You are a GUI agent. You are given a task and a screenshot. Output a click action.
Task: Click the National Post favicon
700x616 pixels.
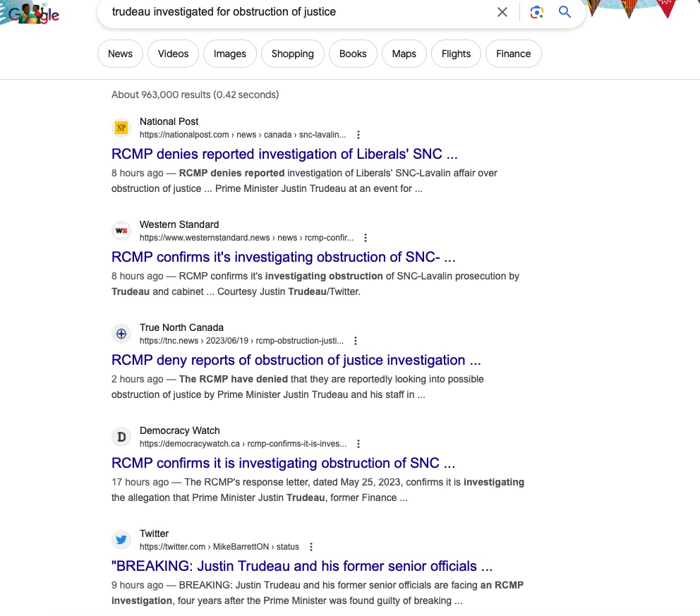[121, 128]
